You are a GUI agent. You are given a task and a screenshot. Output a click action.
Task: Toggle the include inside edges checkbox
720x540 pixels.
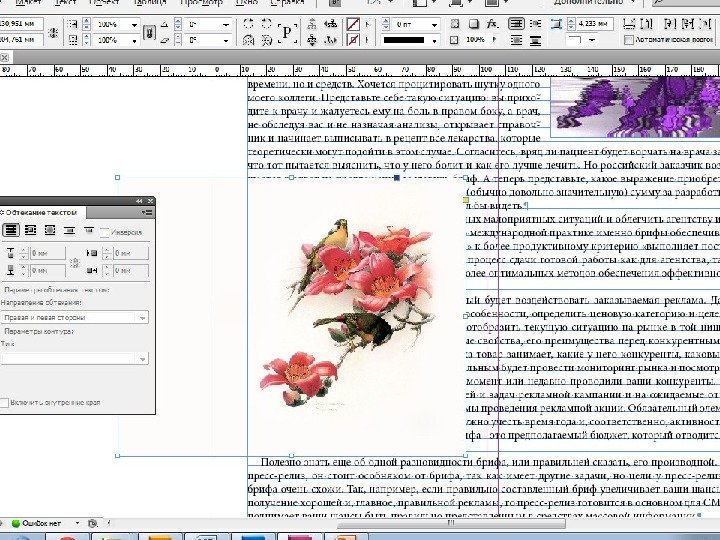4,401
